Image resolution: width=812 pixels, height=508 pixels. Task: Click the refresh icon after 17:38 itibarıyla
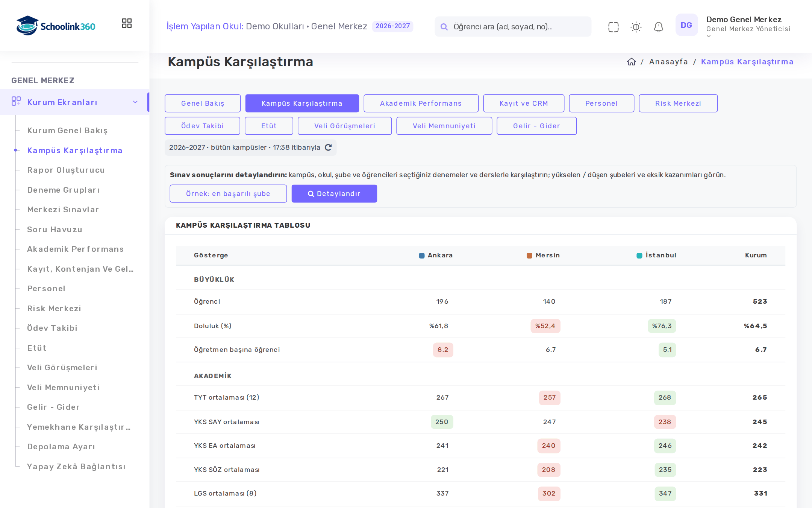(x=328, y=148)
